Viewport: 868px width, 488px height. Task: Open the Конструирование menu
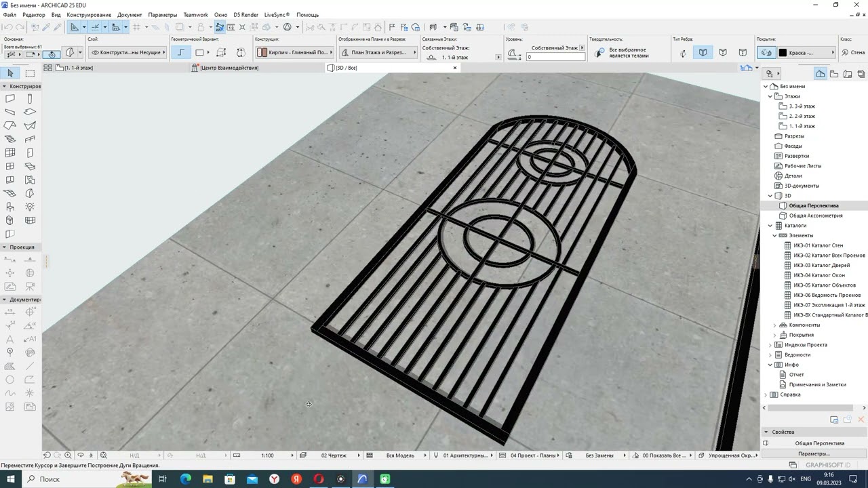(x=89, y=15)
